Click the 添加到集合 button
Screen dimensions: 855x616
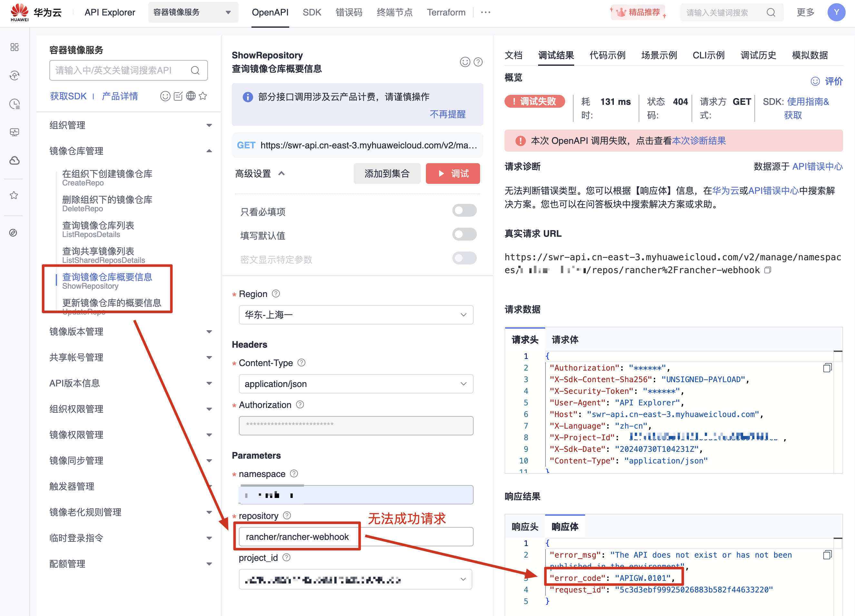tap(387, 174)
